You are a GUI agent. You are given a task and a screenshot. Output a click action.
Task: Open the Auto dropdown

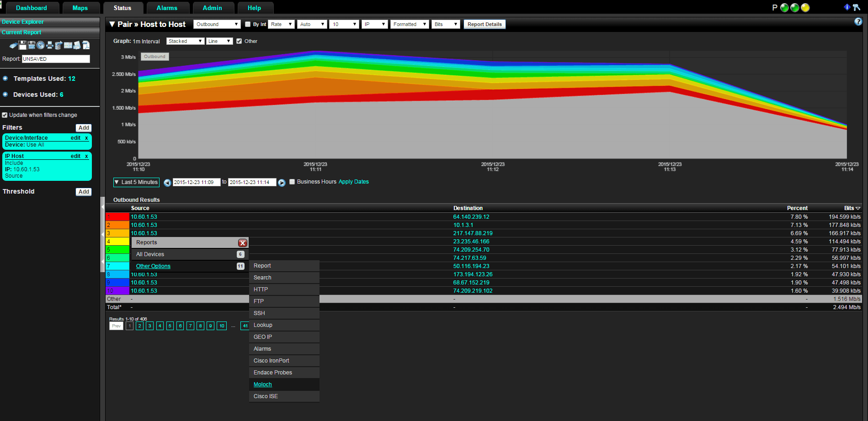coord(312,24)
